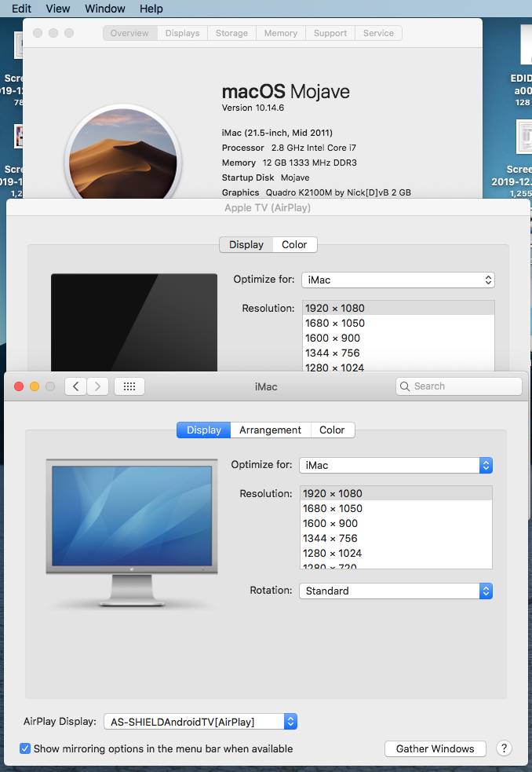Select 1344 × 756 in iMac resolution list

point(396,538)
